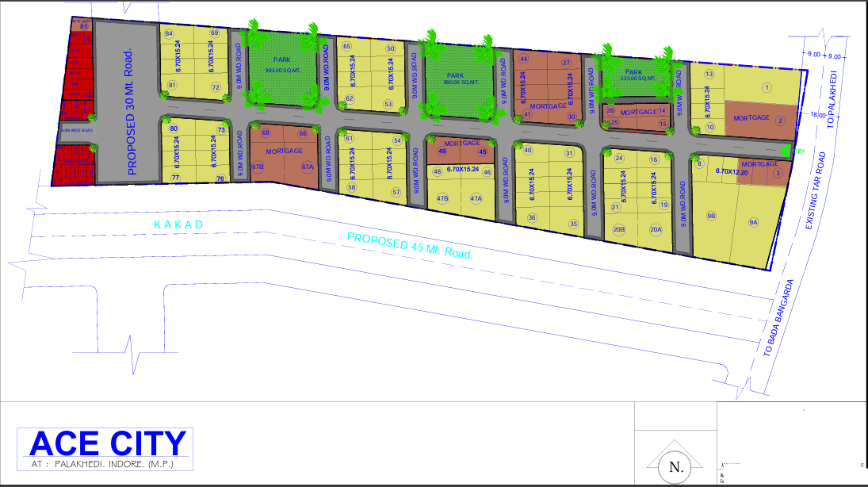Select the 'EXISTING TAR ROAD' label

pyautogui.click(x=815, y=190)
